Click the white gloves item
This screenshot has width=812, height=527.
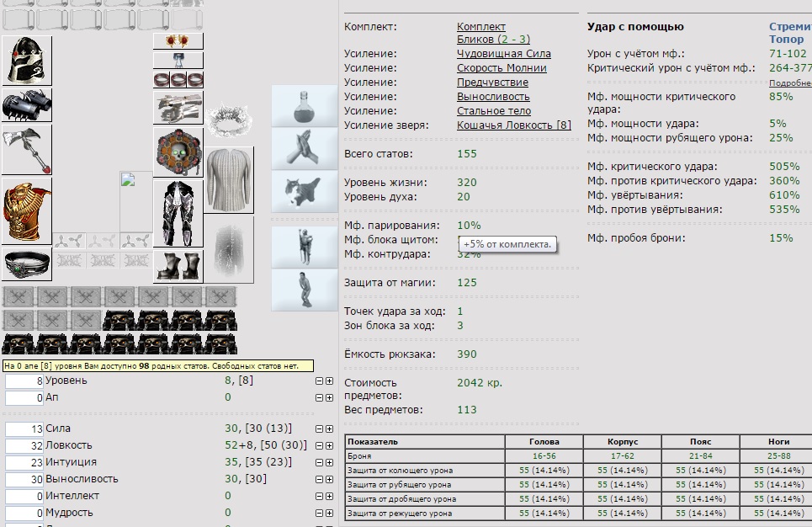pos(178,109)
